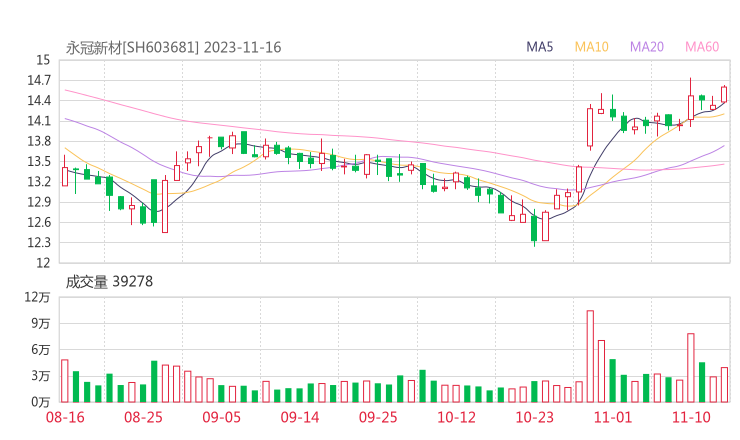Click the 10-12 date axis label
The width and height of the screenshot is (740, 440).
pos(456,417)
